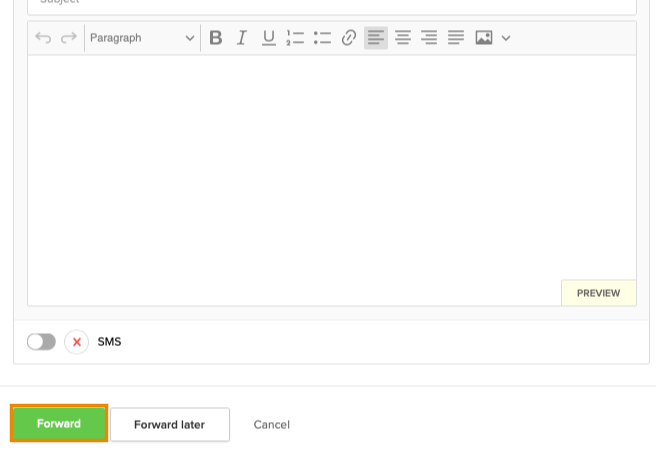Toggle underline formatting
Image resolution: width=656 pixels, height=457 pixels.
tap(268, 38)
